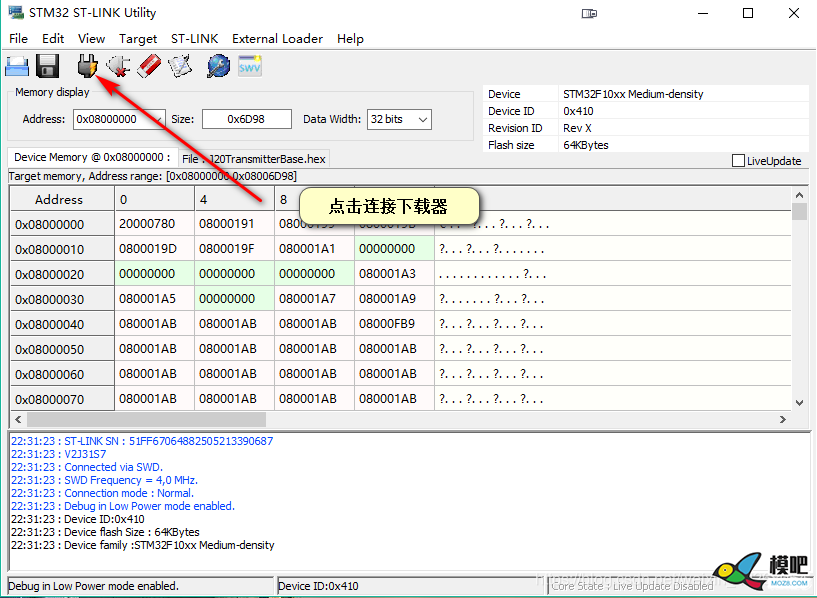Click the status bar Device ID:0x410 entry
Image resolution: width=817 pixels, height=598 pixels.
point(318,586)
